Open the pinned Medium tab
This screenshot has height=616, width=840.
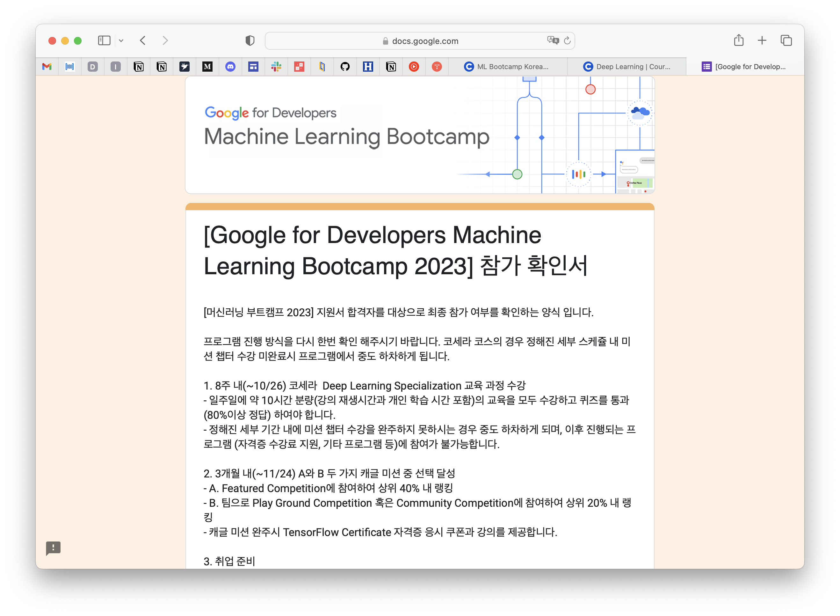(x=207, y=67)
